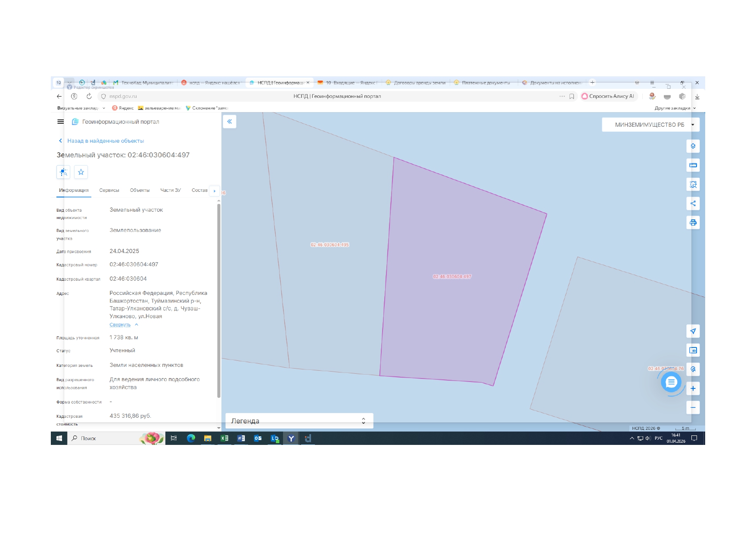Expand the Легенда panel
Screen dimensions: 756x535
(299, 421)
